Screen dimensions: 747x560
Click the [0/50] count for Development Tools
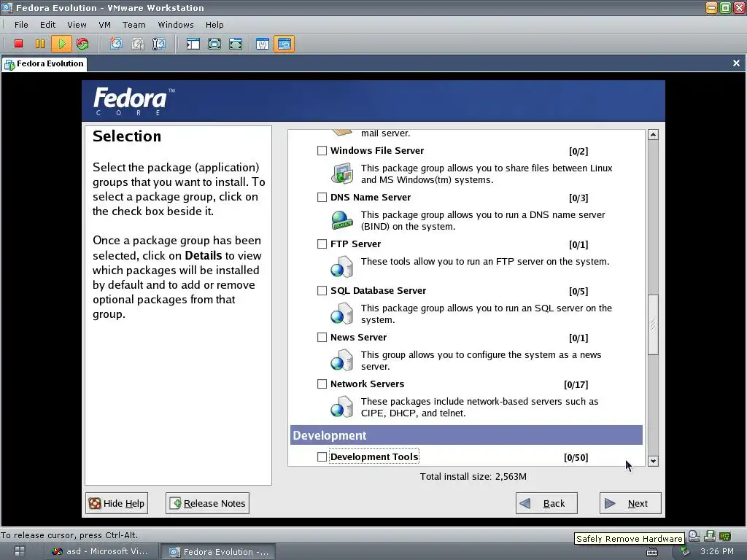[576, 458]
